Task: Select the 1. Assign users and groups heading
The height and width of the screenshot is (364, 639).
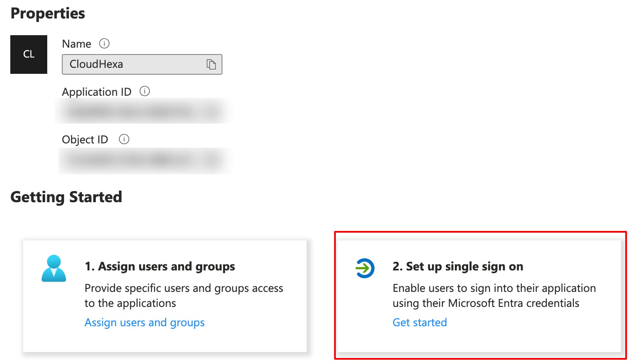Action: 160,267
